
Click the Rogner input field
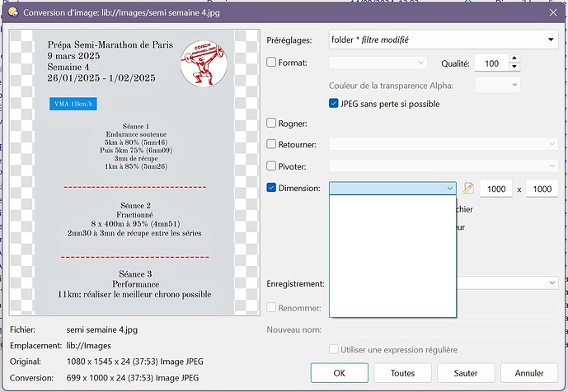[444, 124]
